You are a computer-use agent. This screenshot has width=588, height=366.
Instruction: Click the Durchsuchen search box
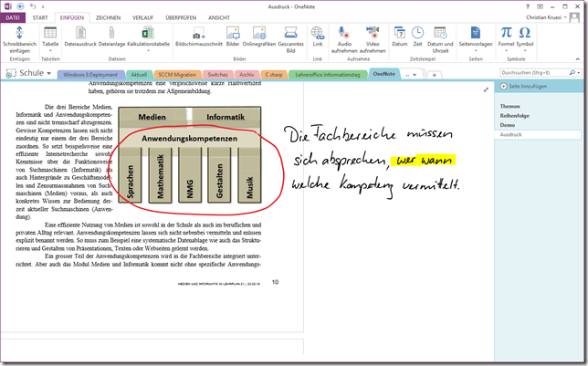pyautogui.click(x=530, y=72)
